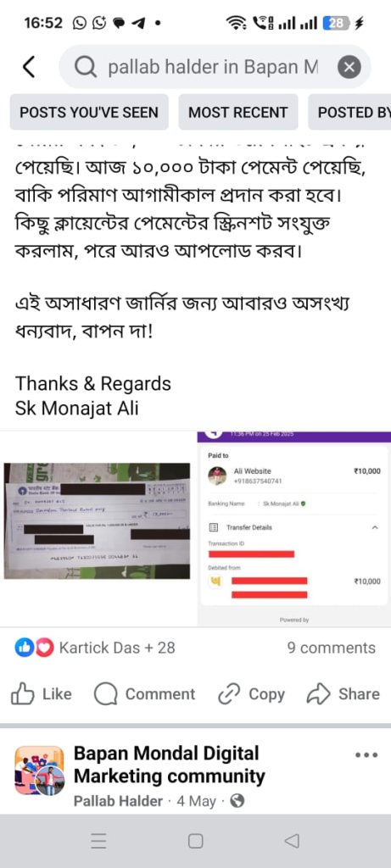Tap the magnifying glass search icon
The image size is (391, 868).
86,68
